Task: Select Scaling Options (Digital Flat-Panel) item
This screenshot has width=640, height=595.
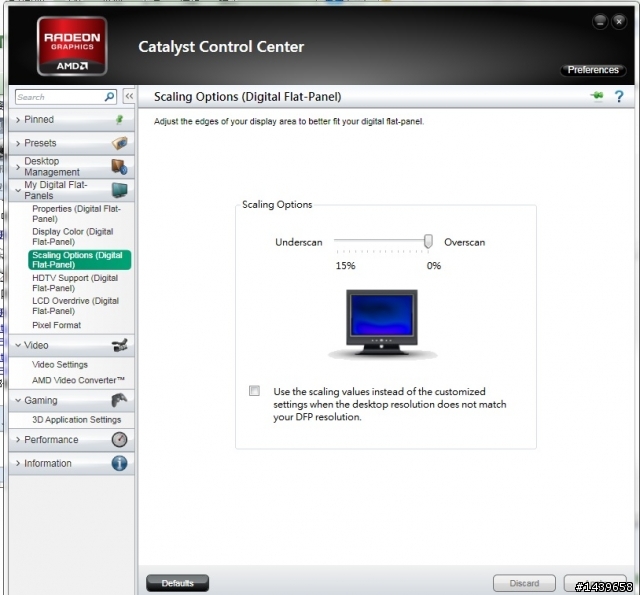Action: (x=80, y=260)
